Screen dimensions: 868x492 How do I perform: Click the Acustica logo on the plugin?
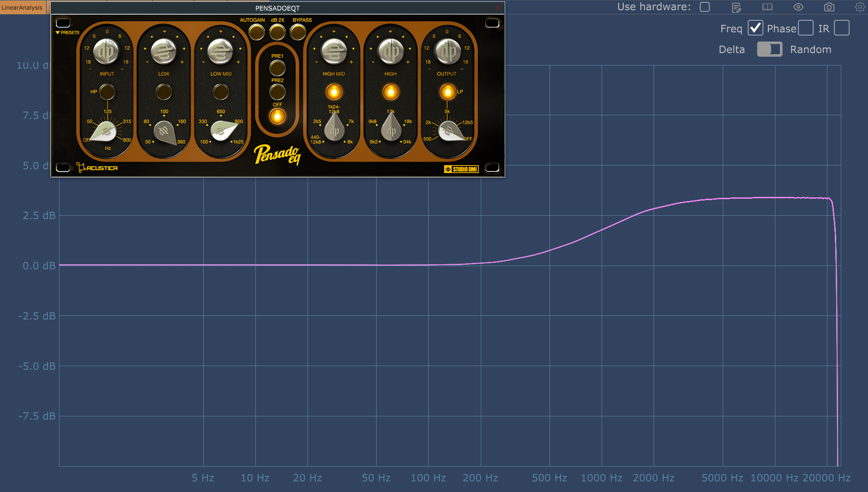pos(97,168)
